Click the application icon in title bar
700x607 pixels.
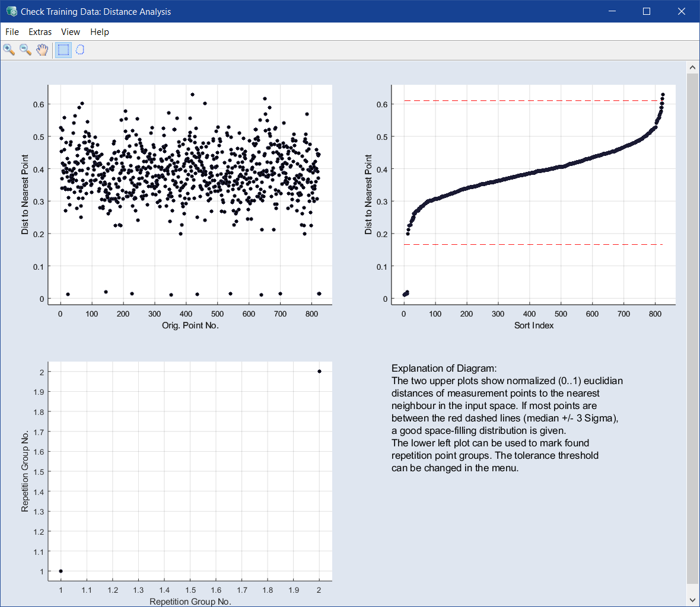[x=11, y=11]
